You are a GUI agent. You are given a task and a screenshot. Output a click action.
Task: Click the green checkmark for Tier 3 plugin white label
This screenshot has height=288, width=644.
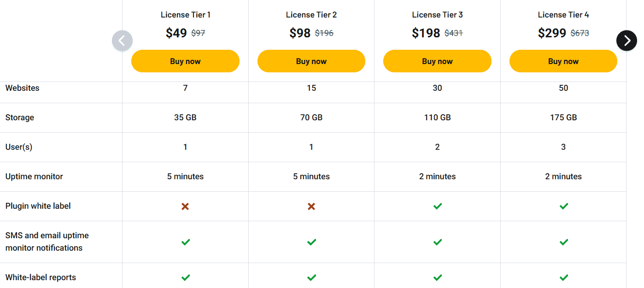[x=437, y=206]
